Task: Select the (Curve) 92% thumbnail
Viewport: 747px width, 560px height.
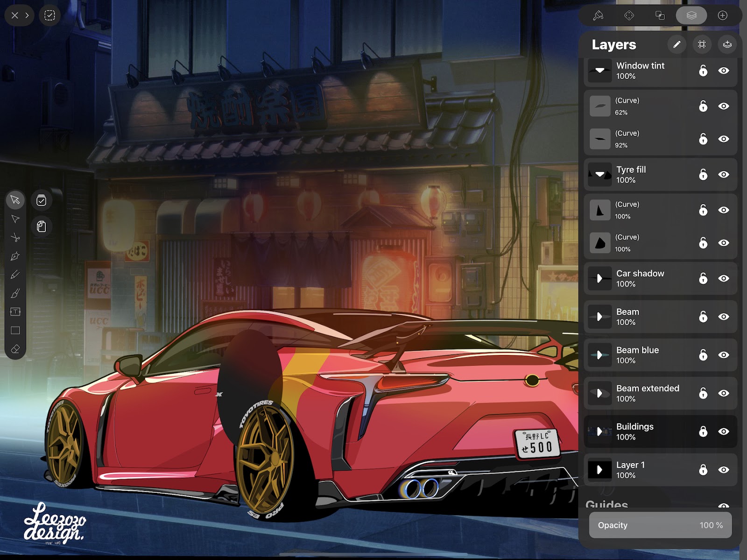Action: coord(600,139)
